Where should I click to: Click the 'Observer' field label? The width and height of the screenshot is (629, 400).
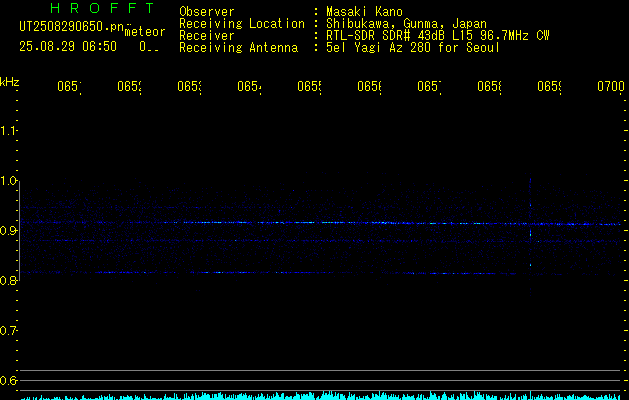click(x=207, y=11)
